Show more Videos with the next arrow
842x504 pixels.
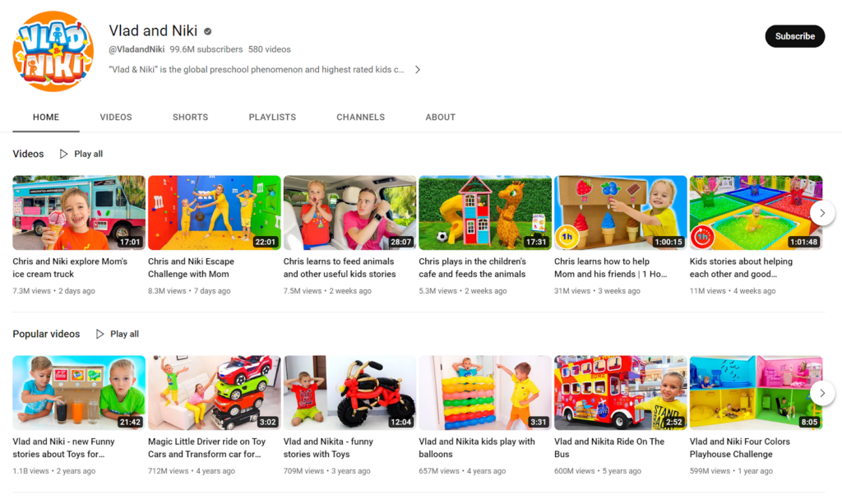click(x=822, y=213)
